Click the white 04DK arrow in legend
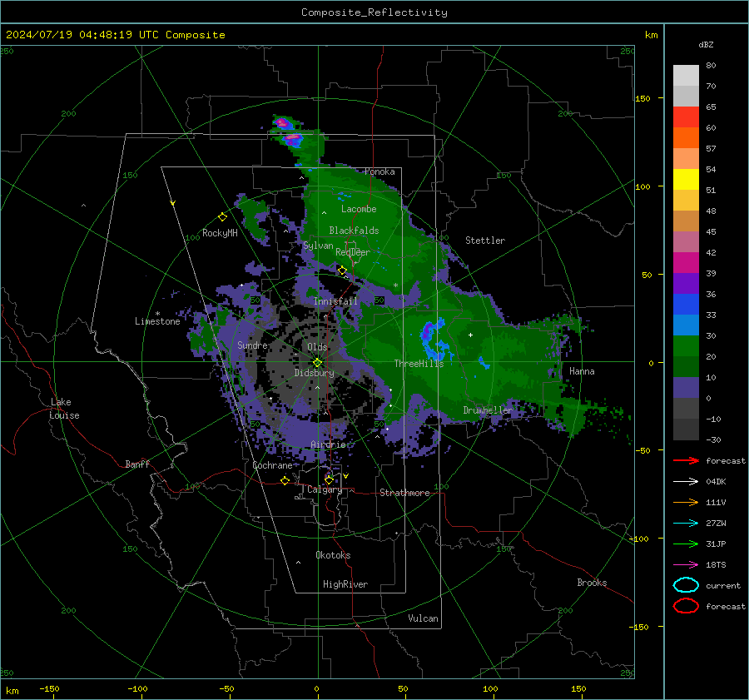This screenshot has height=700, width=749. tap(686, 481)
